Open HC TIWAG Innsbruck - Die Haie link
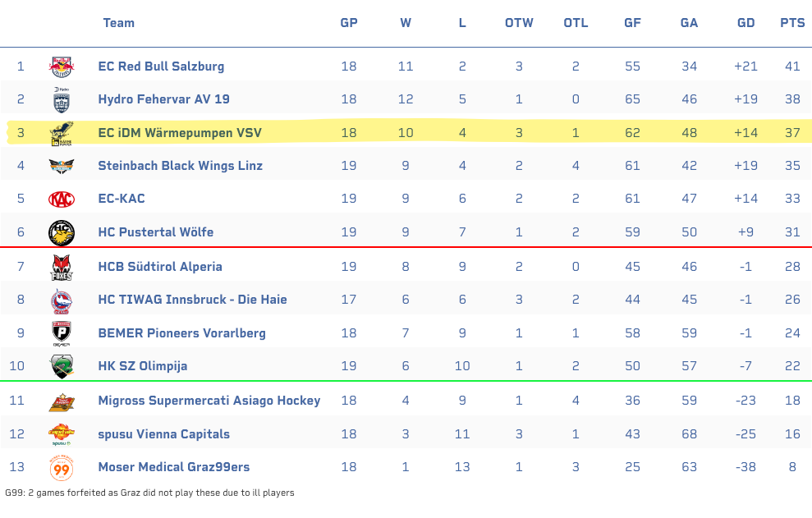The height and width of the screenshot is (518, 812). pyautogui.click(x=192, y=300)
